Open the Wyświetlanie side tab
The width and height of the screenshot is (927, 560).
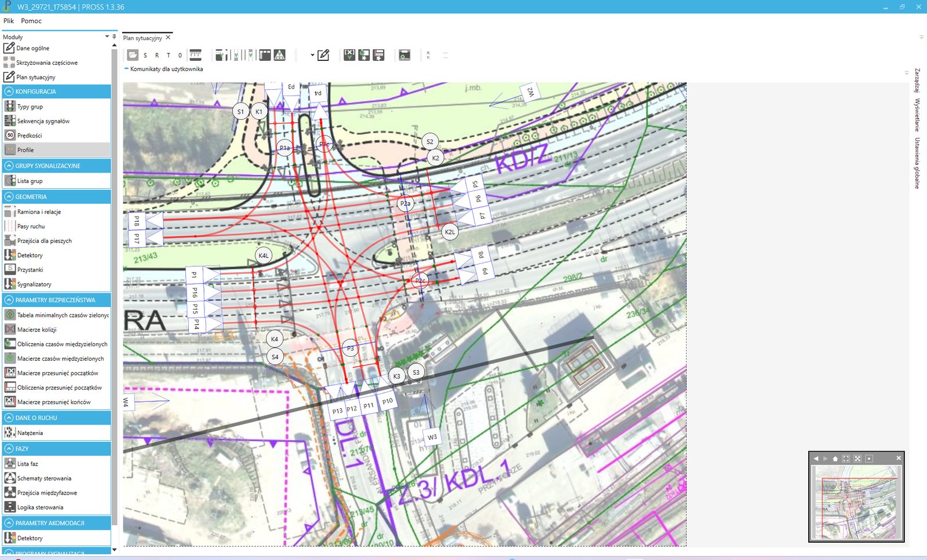917,115
